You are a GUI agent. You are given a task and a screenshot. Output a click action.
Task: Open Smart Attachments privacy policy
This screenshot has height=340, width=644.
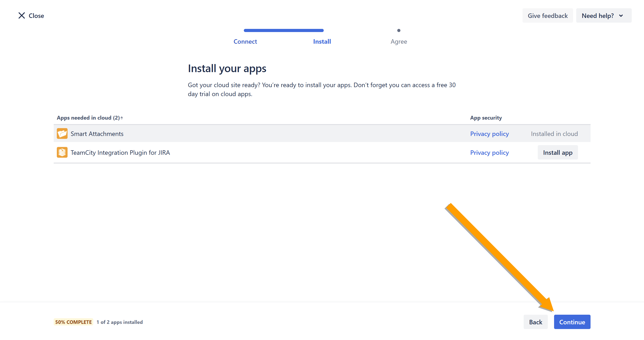pos(489,134)
